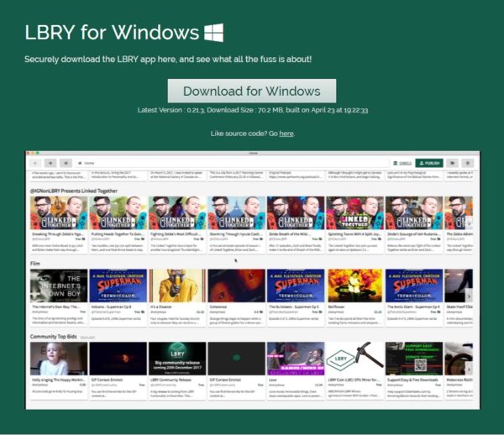This screenshot has height=435, width=504.
Task: Open the Community Top Bids heading
Action: (x=54, y=337)
